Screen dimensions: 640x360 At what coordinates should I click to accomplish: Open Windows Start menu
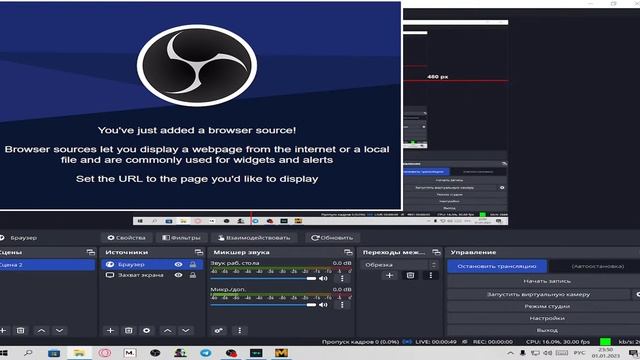(x=4, y=353)
